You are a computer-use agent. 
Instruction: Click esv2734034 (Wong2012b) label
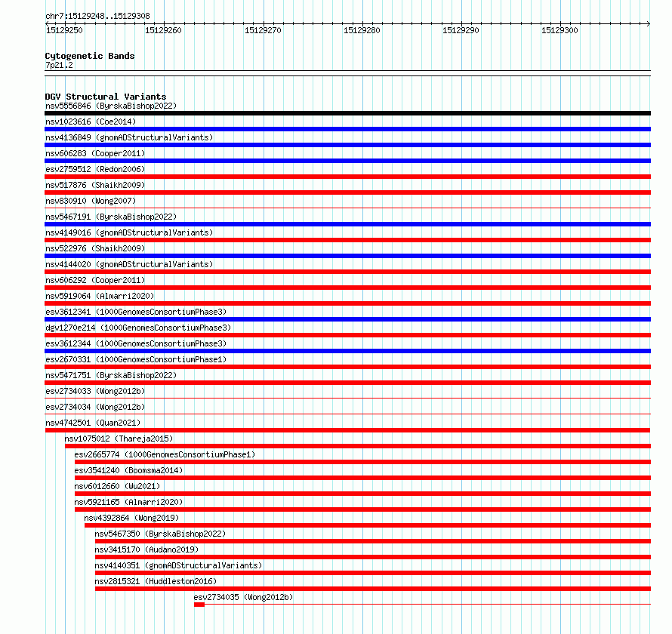(95, 407)
